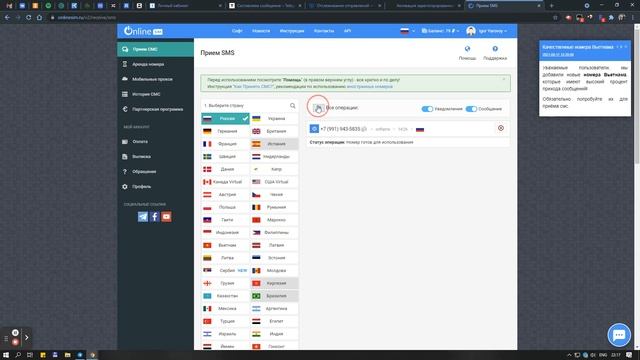
Task: Close the Вьетнам news notification popup
Action: coord(626,47)
